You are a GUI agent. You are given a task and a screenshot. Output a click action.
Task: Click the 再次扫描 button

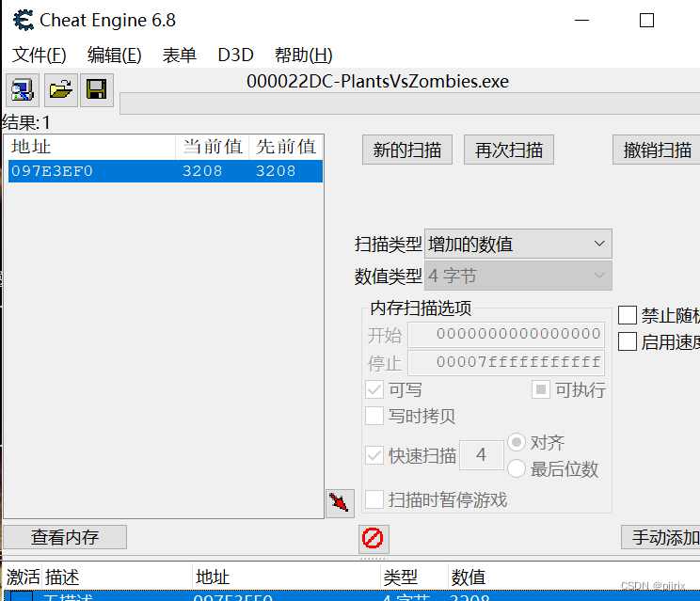(x=509, y=150)
